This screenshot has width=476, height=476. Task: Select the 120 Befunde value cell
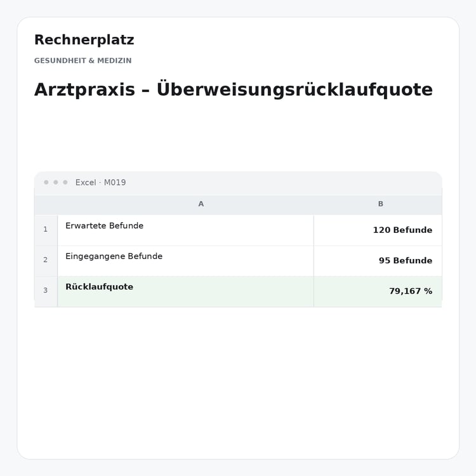378,230
